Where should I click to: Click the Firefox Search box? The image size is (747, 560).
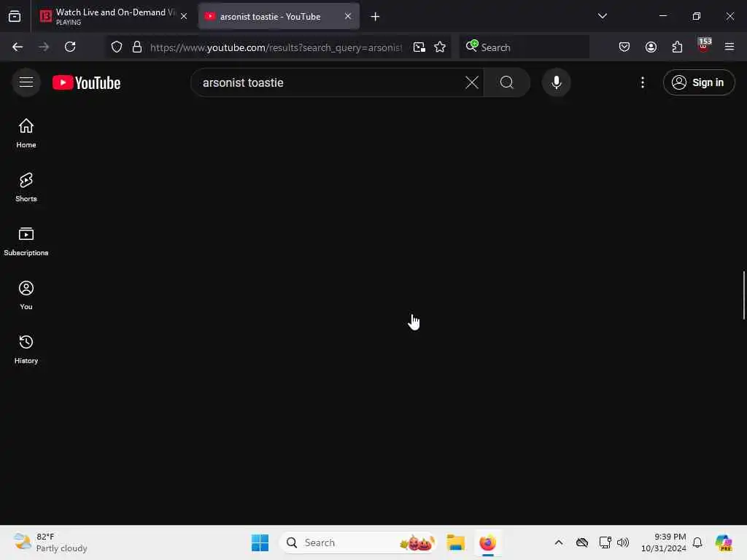pyautogui.click(x=524, y=47)
